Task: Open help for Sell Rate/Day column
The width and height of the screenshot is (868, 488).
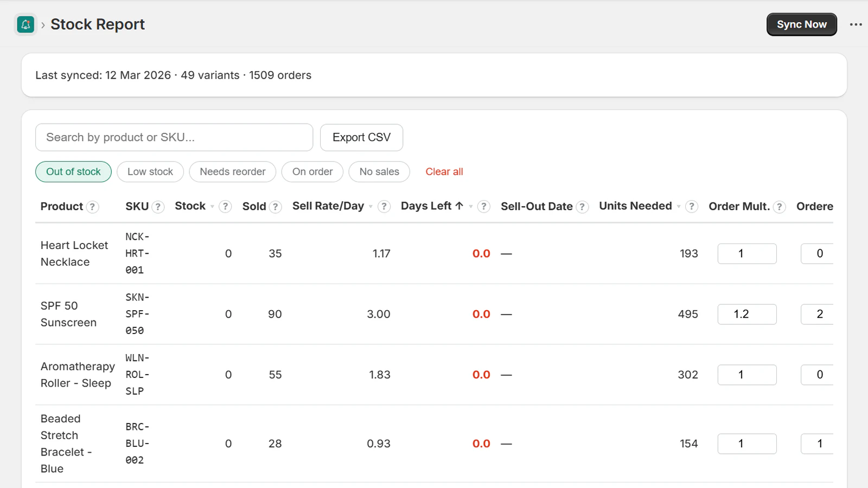Action: point(384,207)
